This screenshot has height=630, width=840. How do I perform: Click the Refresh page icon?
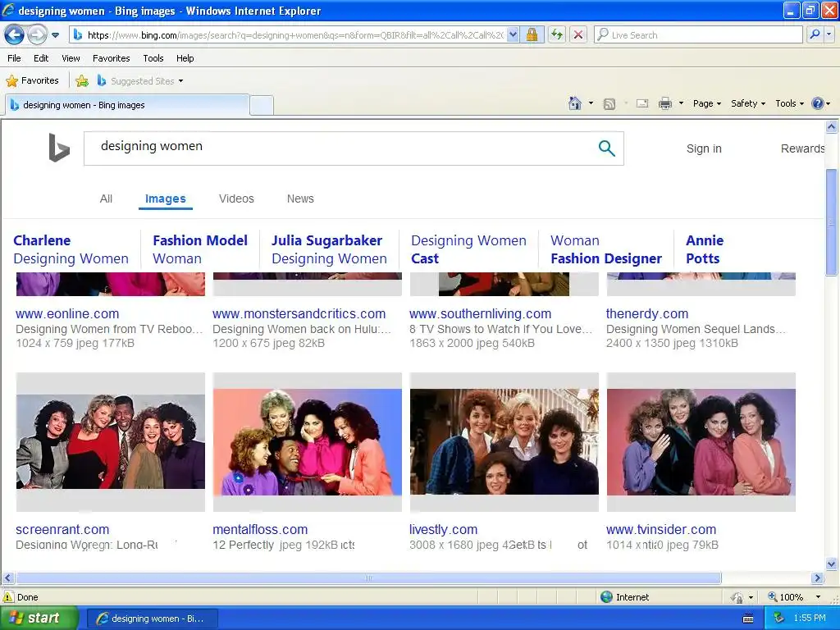[557, 34]
